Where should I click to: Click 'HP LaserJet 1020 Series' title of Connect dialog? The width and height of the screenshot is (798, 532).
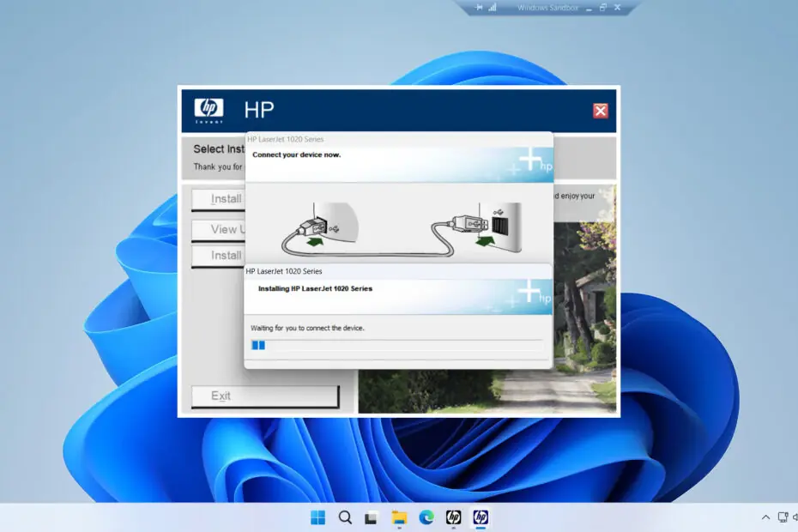pyautogui.click(x=285, y=139)
